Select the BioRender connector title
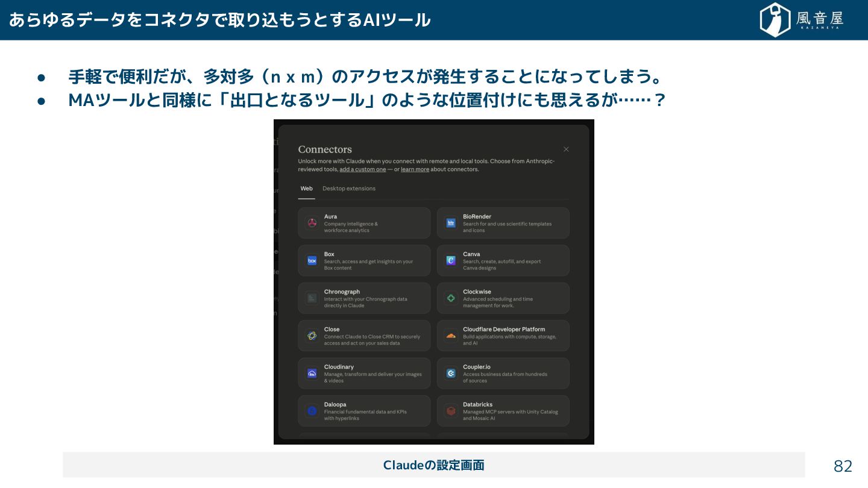Screen dimensions: 868x488 477,216
